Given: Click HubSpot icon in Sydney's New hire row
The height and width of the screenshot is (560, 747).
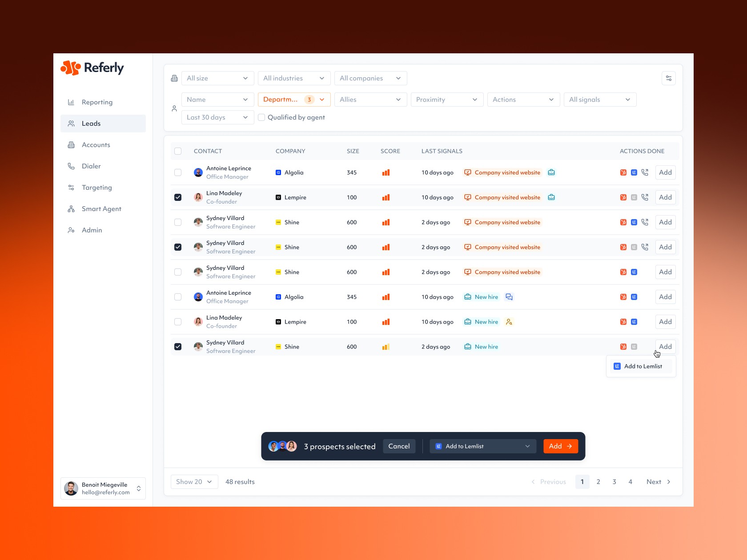Looking at the screenshot, I should [623, 347].
